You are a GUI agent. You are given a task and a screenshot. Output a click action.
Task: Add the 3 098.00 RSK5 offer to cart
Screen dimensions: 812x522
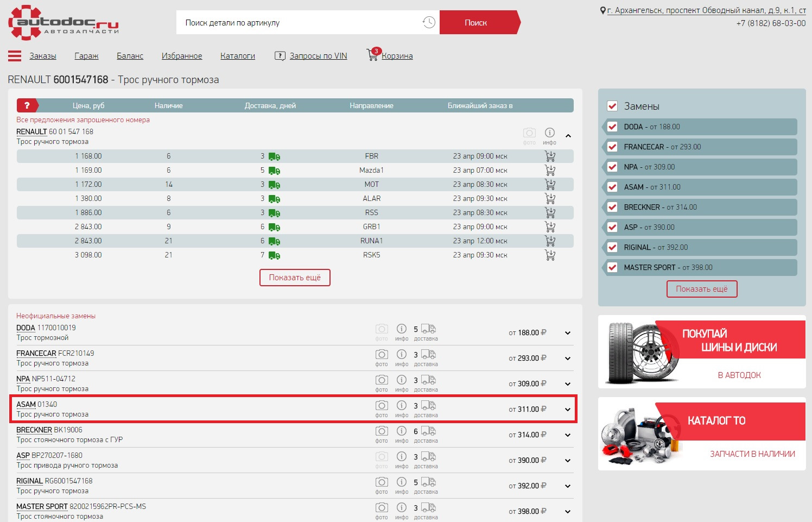click(x=550, y=255)
